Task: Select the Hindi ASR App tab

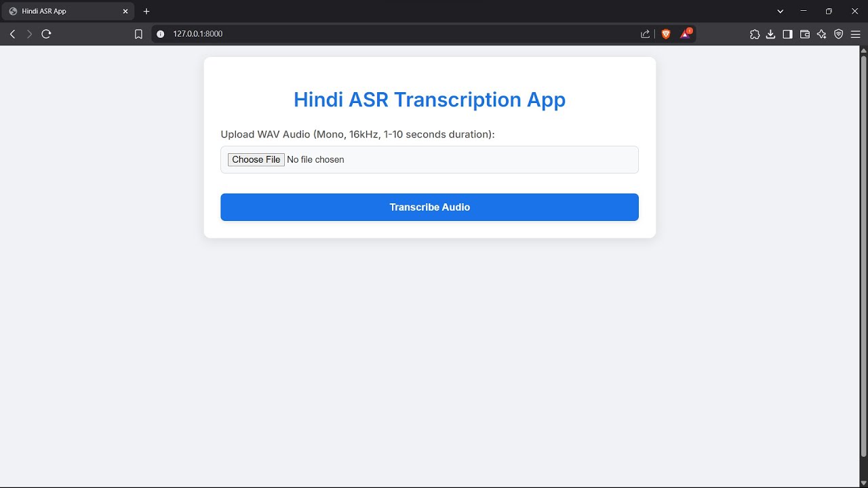Action: point(68,12)
